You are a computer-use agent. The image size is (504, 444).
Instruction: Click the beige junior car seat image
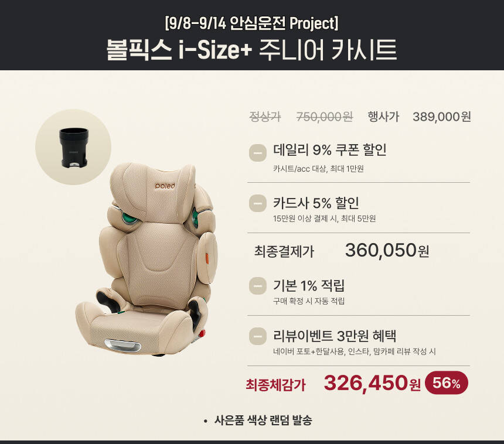coord(147,259)
